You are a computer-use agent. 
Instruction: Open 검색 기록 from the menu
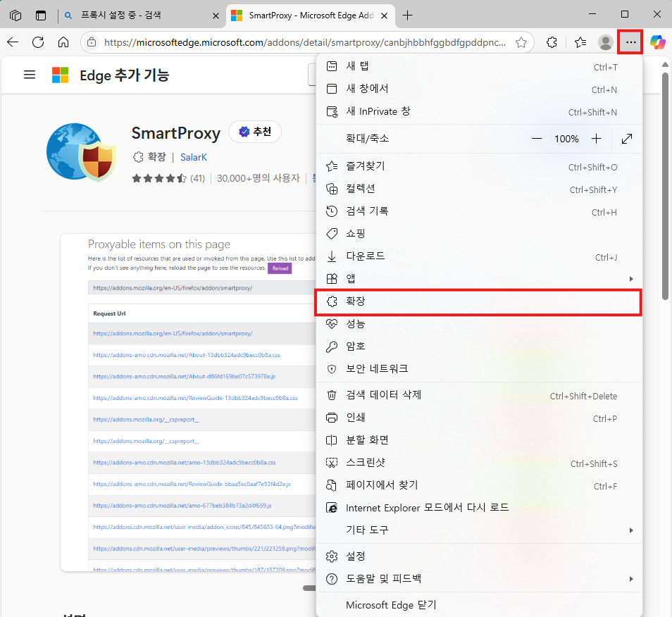pyautogui.click(x=479, y=211)
